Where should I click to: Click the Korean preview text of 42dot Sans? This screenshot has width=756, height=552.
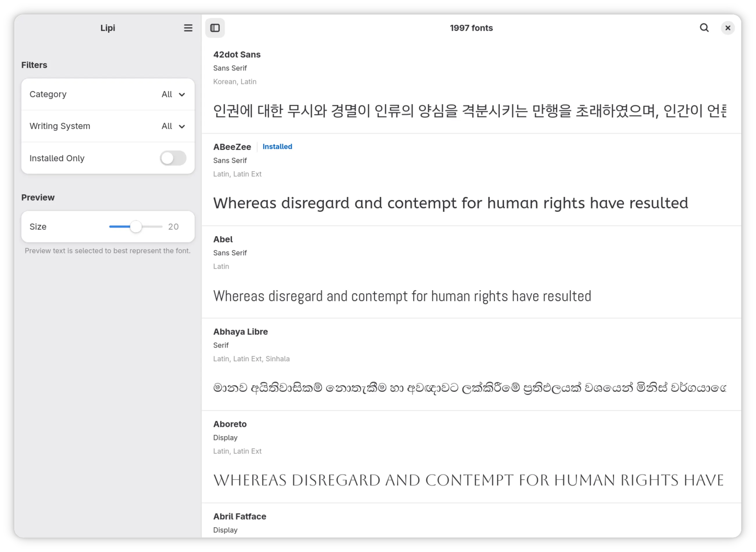470,111
